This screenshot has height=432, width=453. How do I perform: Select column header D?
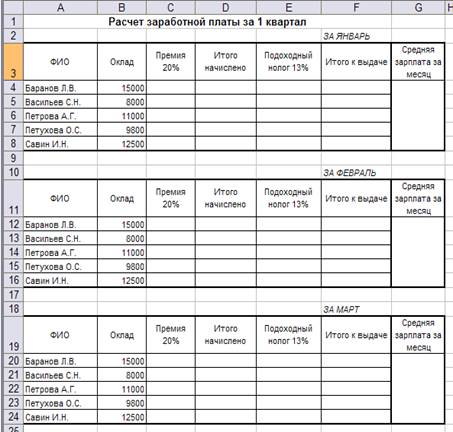pos(226,7)
